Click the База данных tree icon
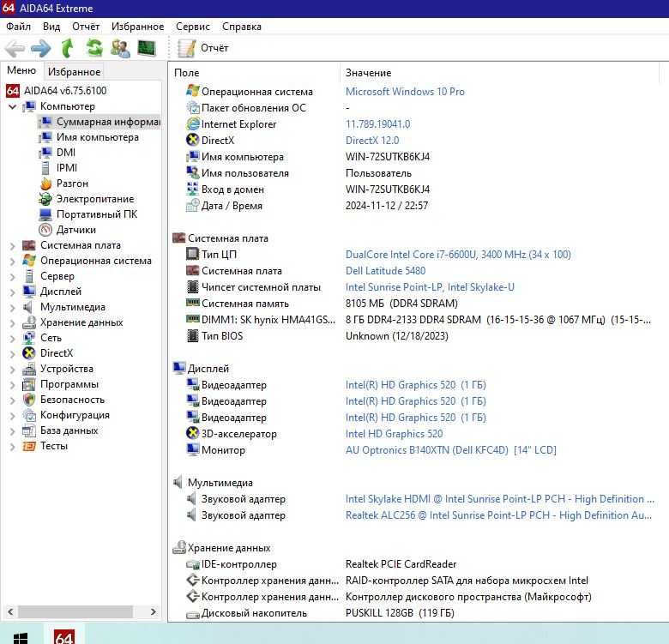The height and width of the screenshot is (644, 669). pos(29,430)
